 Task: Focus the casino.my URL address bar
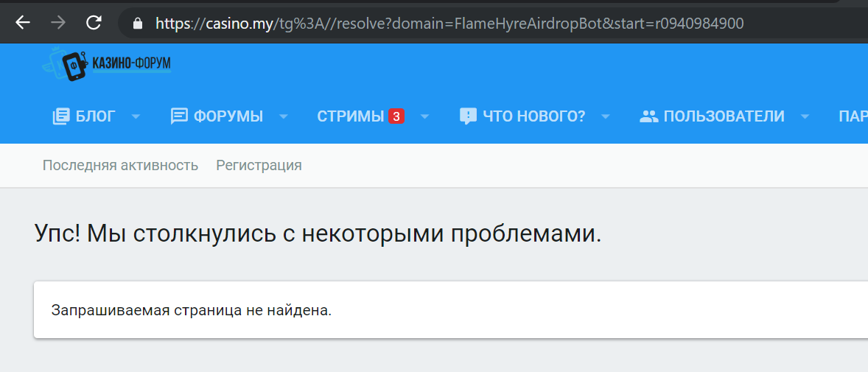tap(449, 24)
